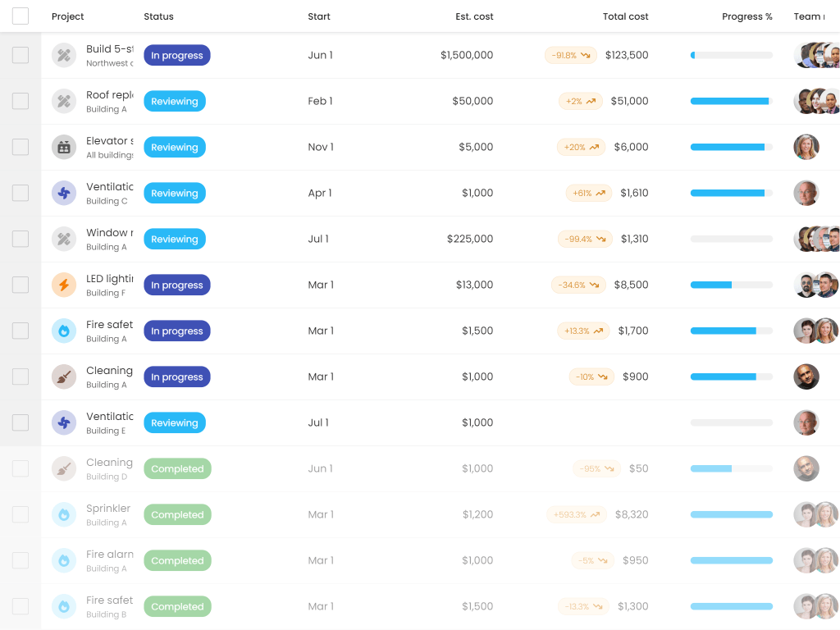840x630 pixels.
Task: Open the Completed status for Sprinkler project
Action: pos(177,515)
